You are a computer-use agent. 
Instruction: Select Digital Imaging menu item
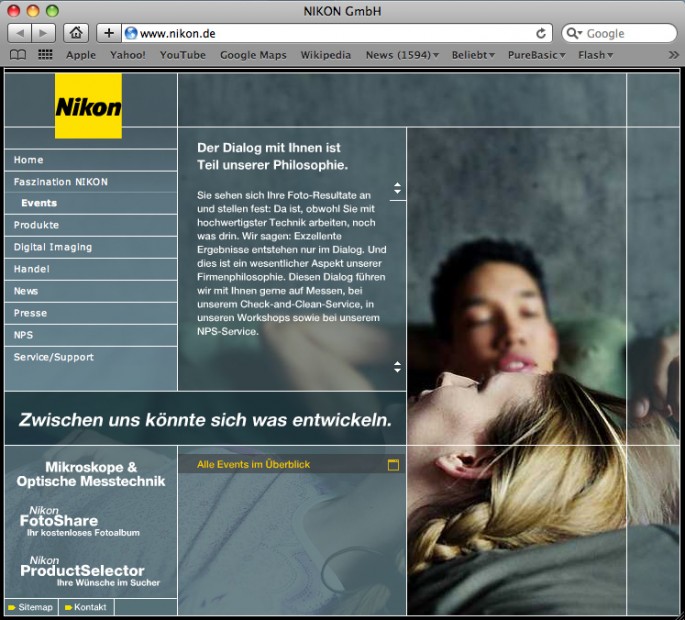91,247
